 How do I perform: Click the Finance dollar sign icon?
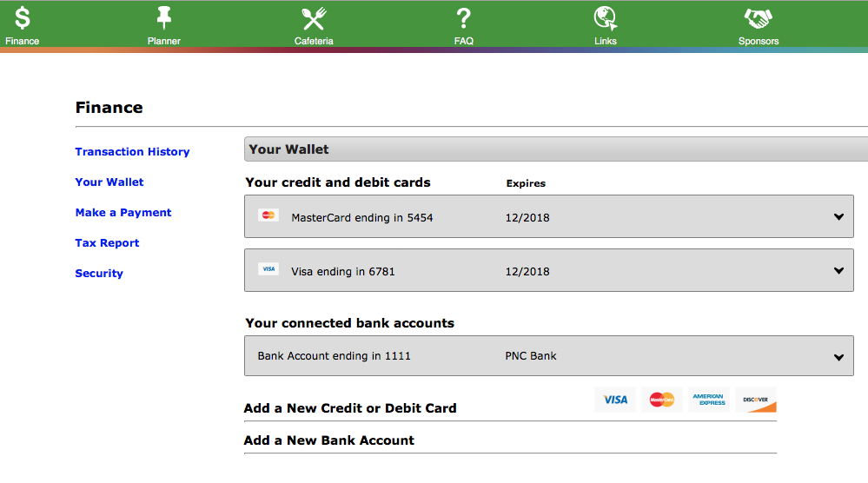(22, 18)
